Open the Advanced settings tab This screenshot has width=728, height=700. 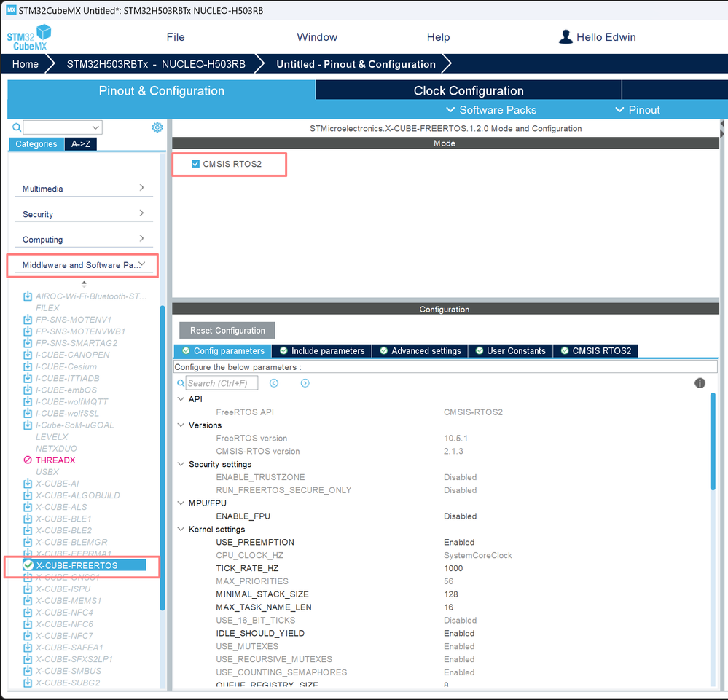click(x=420, y=351)
